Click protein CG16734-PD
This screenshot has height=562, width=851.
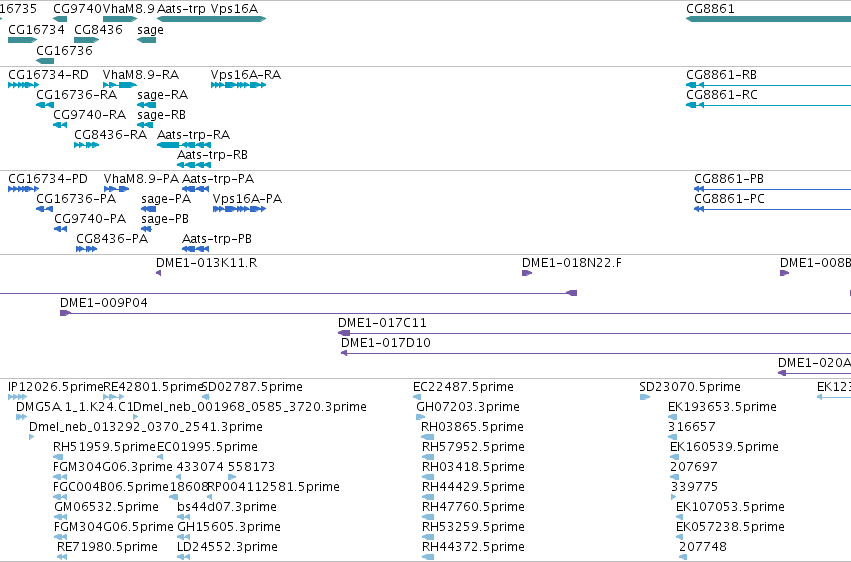pyautogui.click(x=23, y=189)
